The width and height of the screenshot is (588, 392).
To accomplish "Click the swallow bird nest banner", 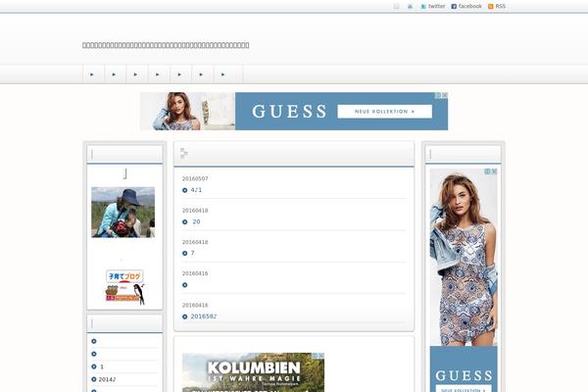I will click(125, 294).
